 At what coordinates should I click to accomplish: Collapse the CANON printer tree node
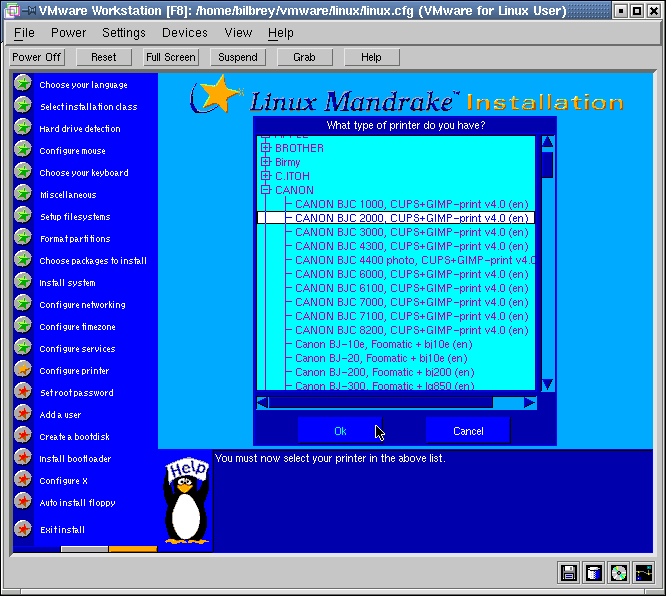click(266, 190)
